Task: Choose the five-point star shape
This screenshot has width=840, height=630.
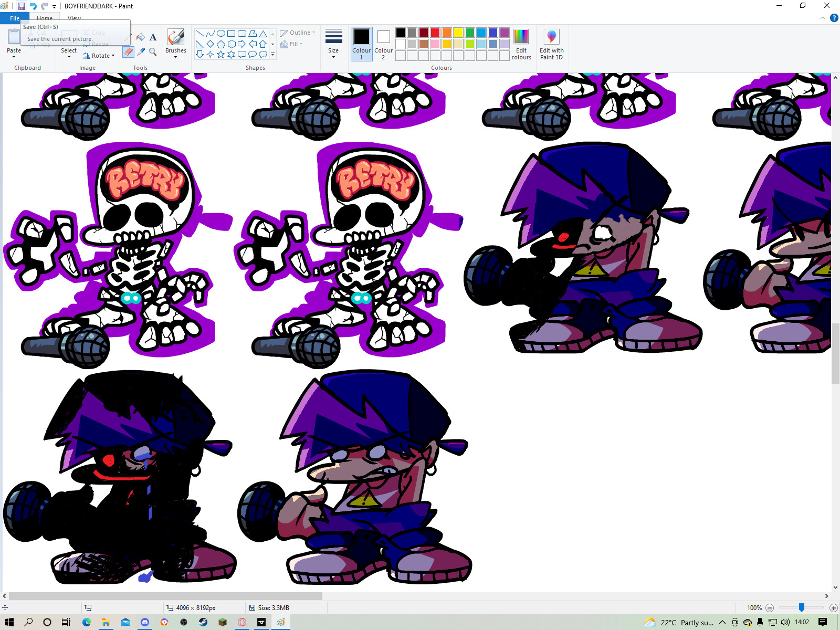Action: point(220,54)
